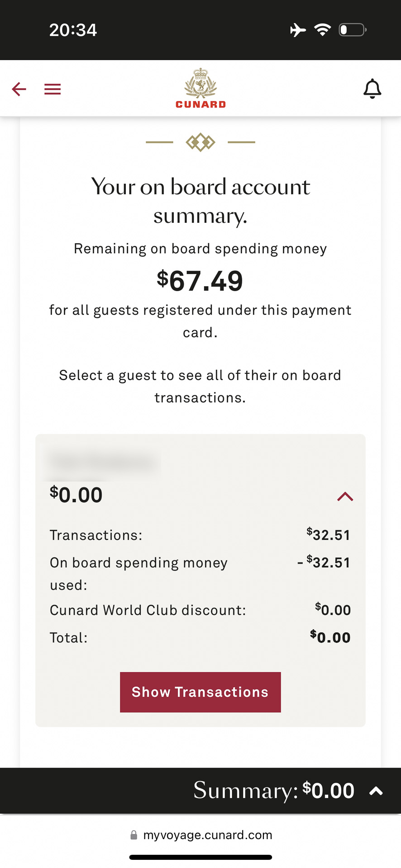Click the Show Transactions button

pyautogui.click(x=200, y=692)
